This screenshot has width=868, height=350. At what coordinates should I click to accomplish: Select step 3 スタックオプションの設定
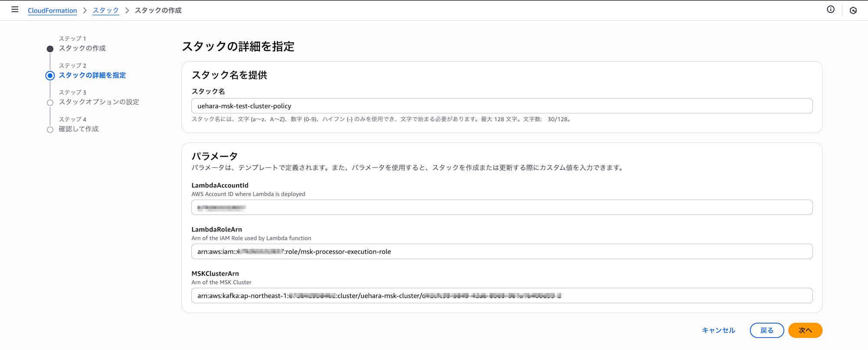coord(99,102)
